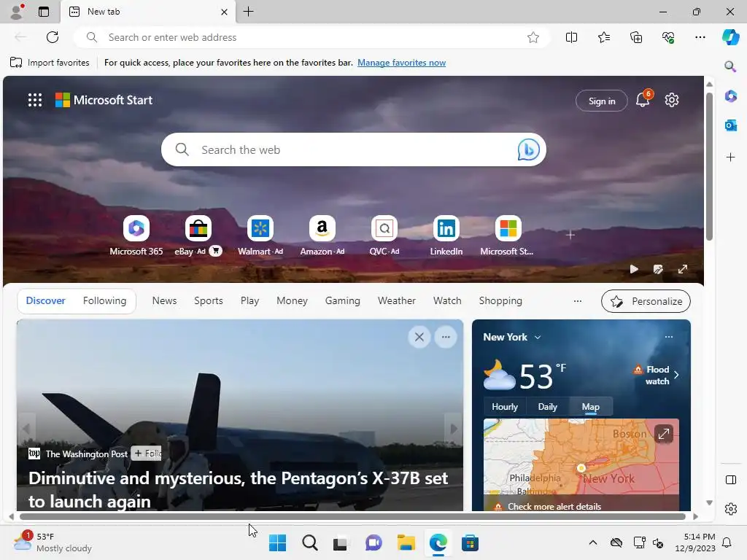Open Microsoft 365 quick link
Viewport: 747px width, 560px height.
coord(136,236)
